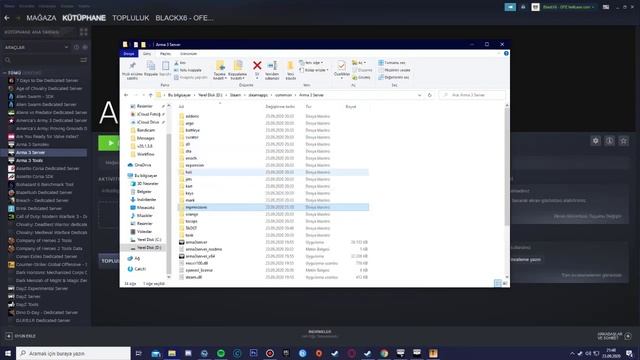
Task: Select the addons folder
Action: coord(192,116)
